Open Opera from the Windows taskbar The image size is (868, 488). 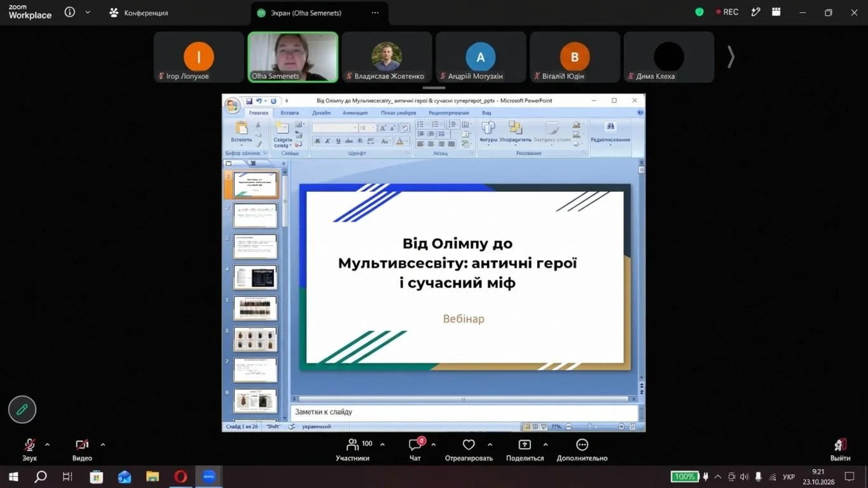click(181, 477)
